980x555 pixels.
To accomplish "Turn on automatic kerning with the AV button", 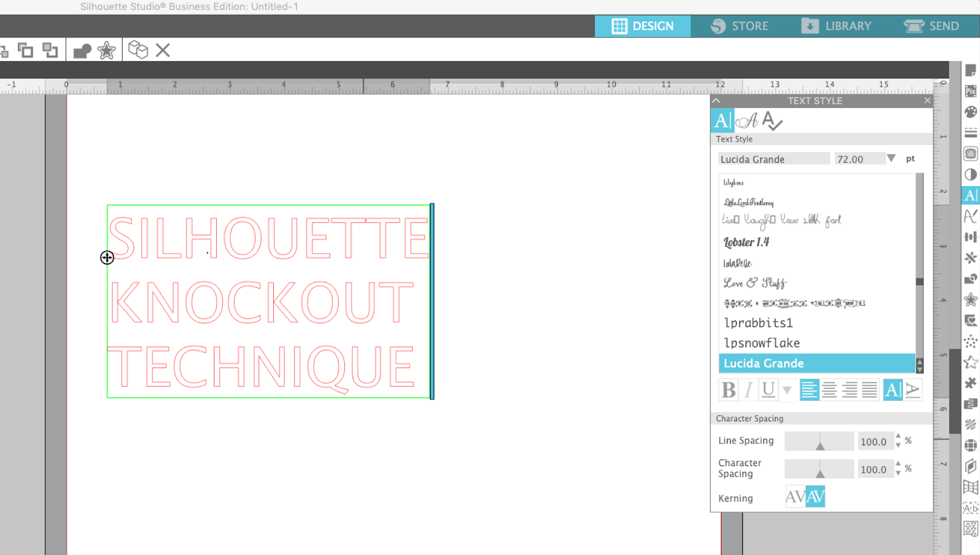I will [815, 496].
